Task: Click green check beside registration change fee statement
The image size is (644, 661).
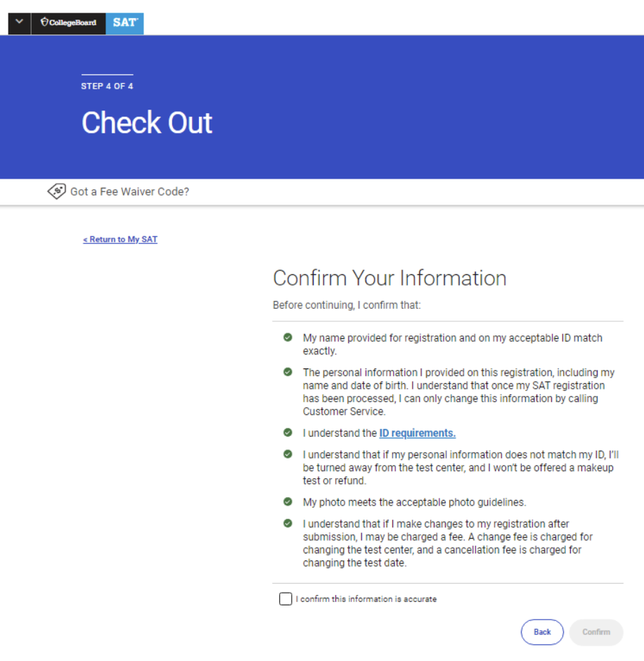Action: 287,523
